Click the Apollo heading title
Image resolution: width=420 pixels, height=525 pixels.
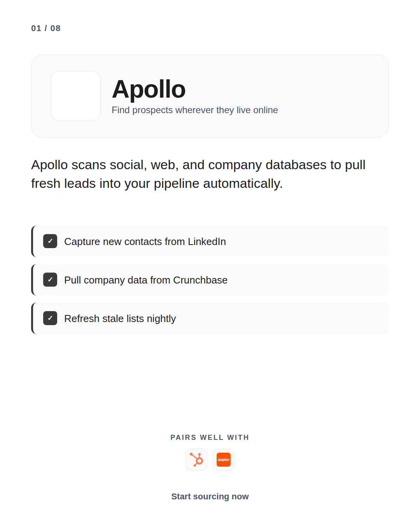149,89
